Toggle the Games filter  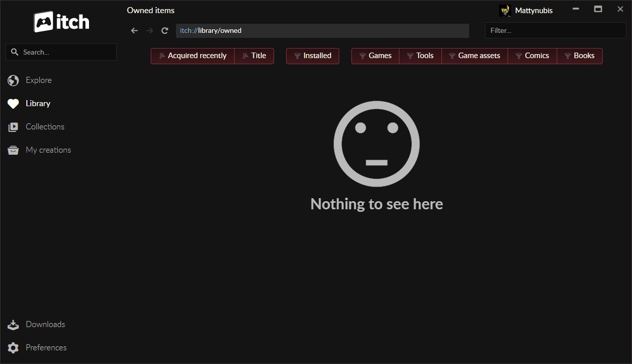coord(376,56)
